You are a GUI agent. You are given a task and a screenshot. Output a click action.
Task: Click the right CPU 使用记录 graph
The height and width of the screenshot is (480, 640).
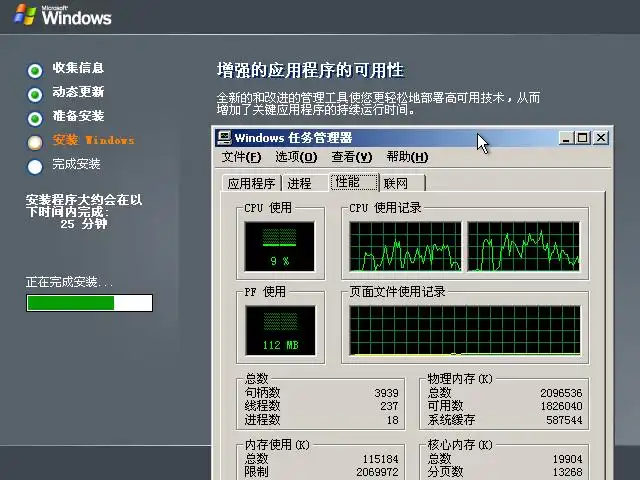click(x=523, y=247)
